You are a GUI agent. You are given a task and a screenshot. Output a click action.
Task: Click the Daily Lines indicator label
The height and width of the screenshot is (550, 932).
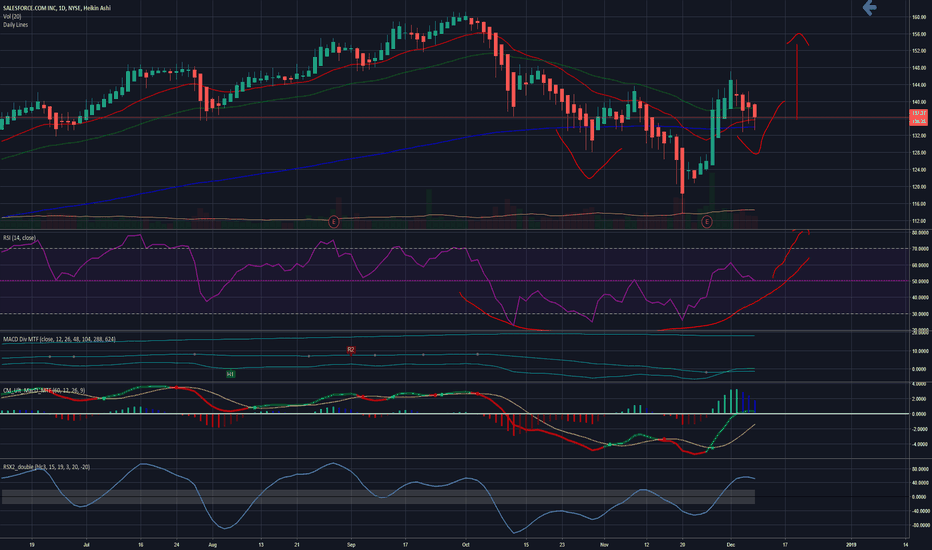click(15, 25)
